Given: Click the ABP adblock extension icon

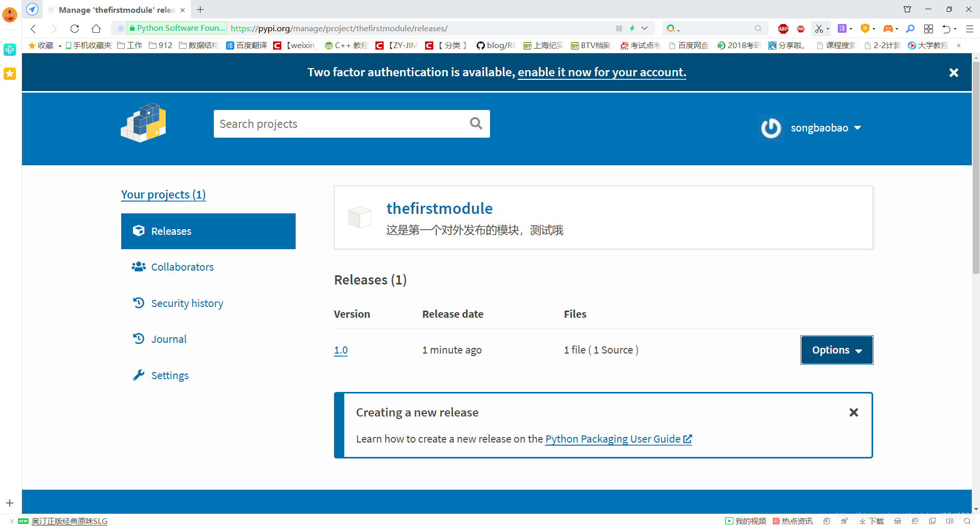Looking at the screenshot, I should click(783, 29).
